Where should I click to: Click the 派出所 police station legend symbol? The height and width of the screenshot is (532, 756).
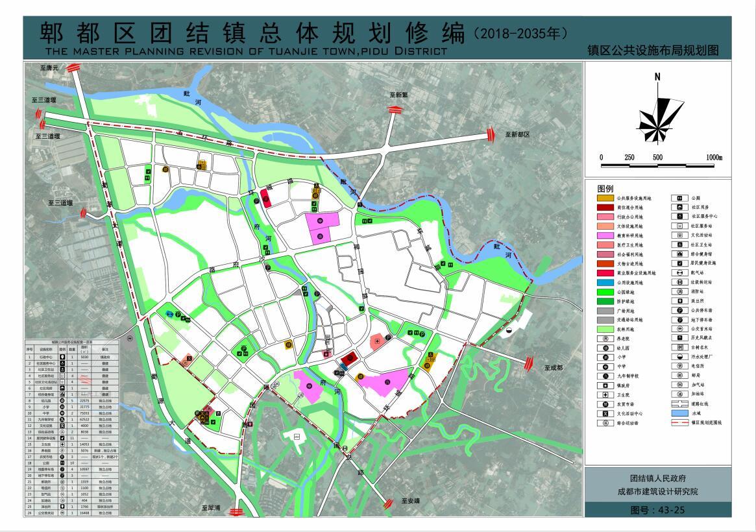[679, 302]
